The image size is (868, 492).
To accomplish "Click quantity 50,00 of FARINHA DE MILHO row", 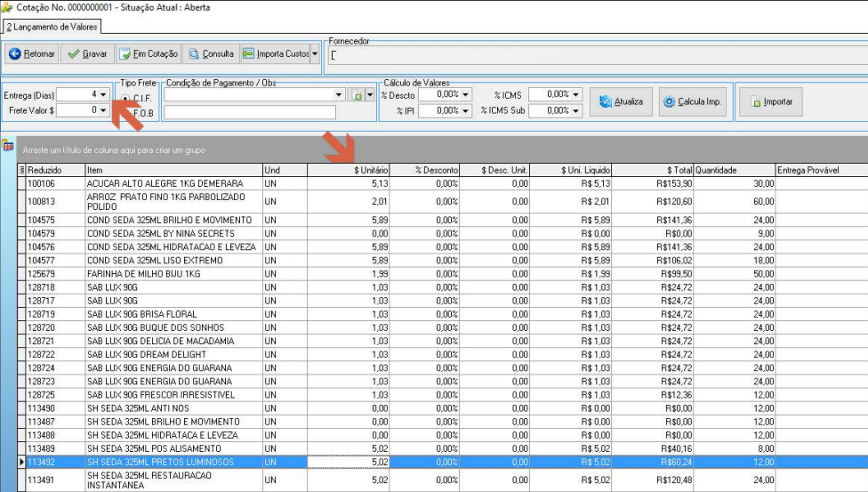I will (x=763, y=274).
